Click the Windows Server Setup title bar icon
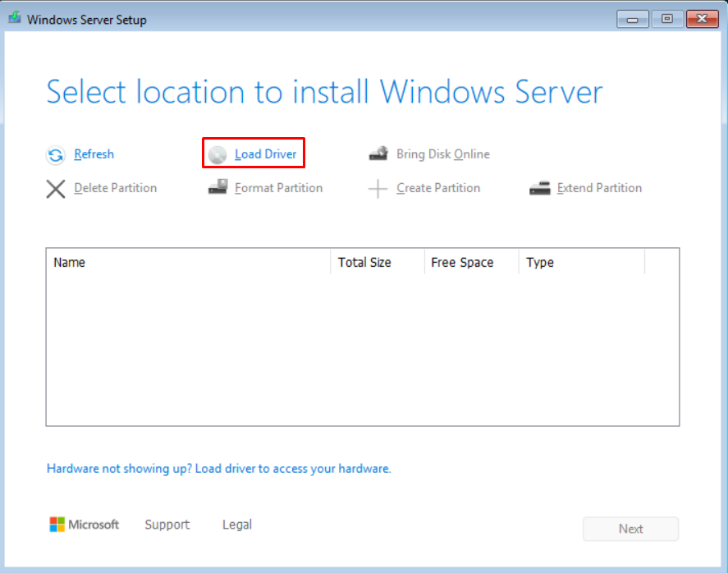Image resolution: width=728 pixels, height=573 pixels. (x=15, y=18)
